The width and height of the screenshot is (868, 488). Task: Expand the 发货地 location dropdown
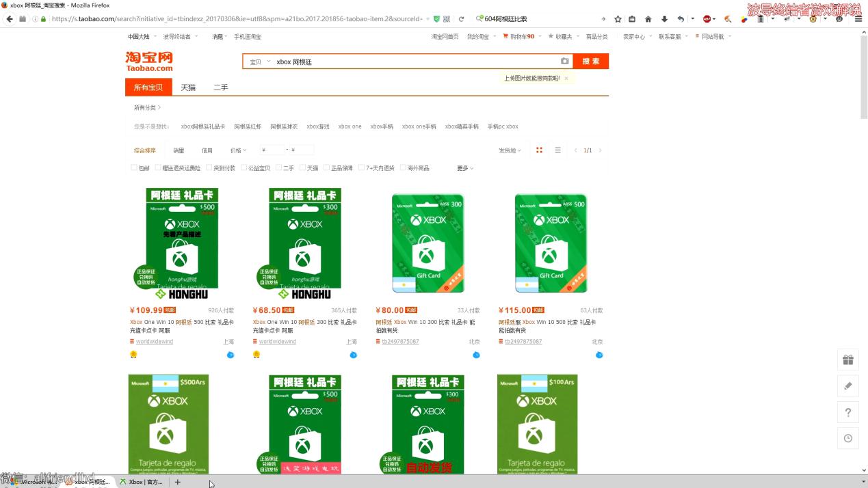point(509,150)
